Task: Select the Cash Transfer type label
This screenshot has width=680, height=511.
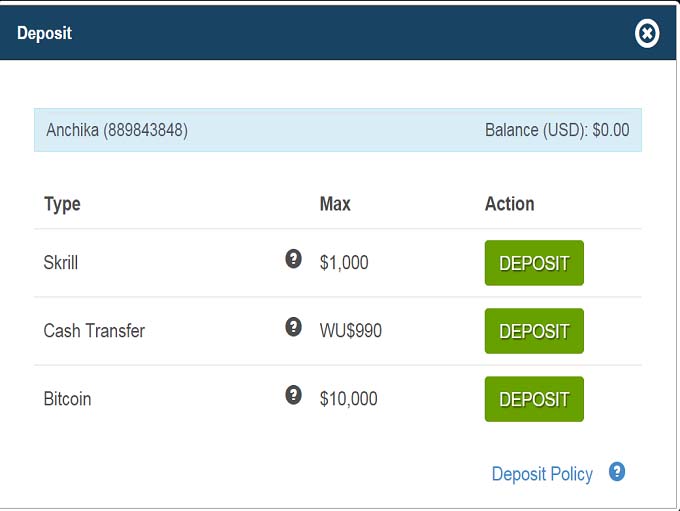Action: coord(94,331)
